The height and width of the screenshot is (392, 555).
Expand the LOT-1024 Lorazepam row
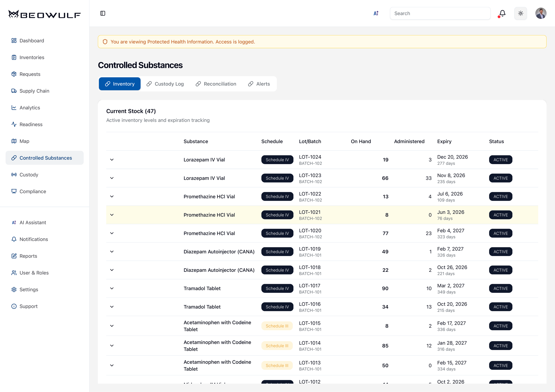pyautogui.click(x=112, y=160)
